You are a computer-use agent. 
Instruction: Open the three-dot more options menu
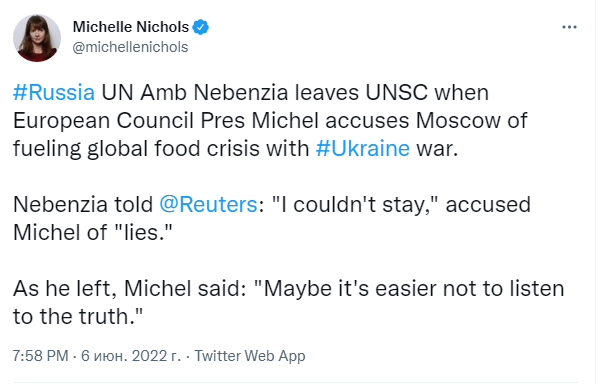569,27
